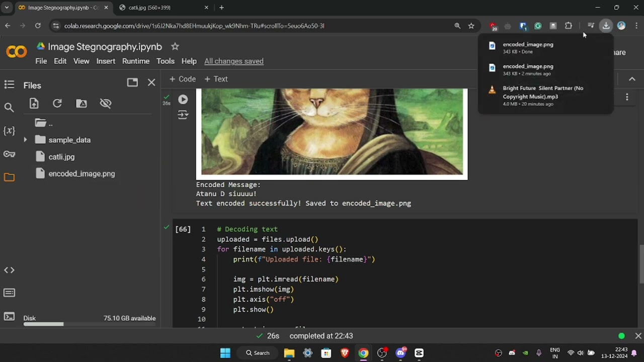Go back in browser

coord(8,26)
